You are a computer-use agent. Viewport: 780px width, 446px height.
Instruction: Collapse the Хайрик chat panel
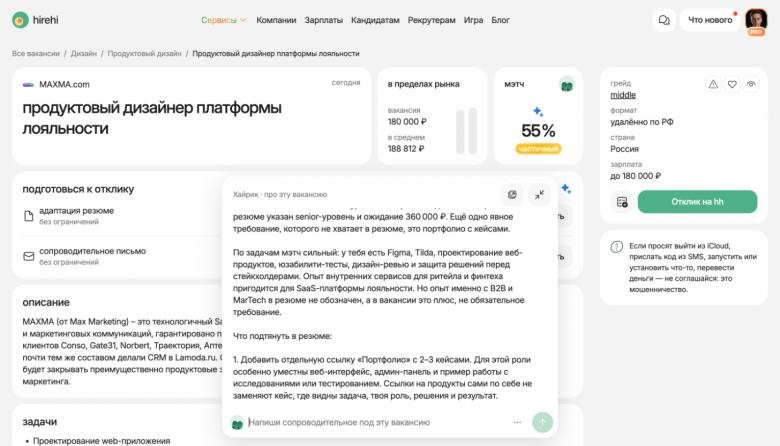(x=539, y=194)
